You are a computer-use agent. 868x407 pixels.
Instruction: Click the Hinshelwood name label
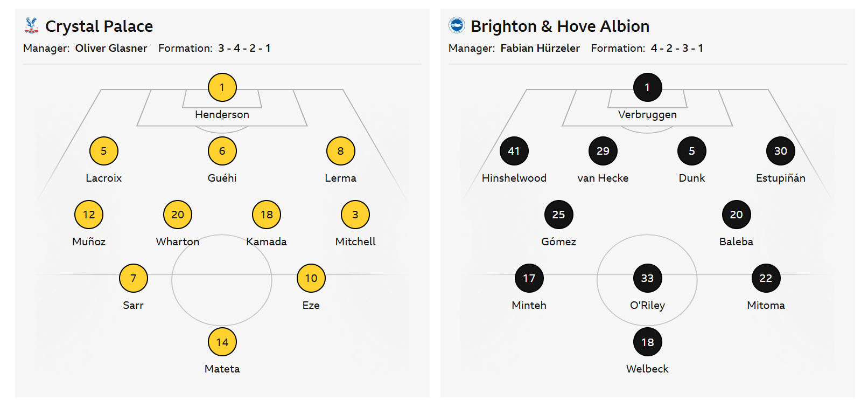coord(514,178)
